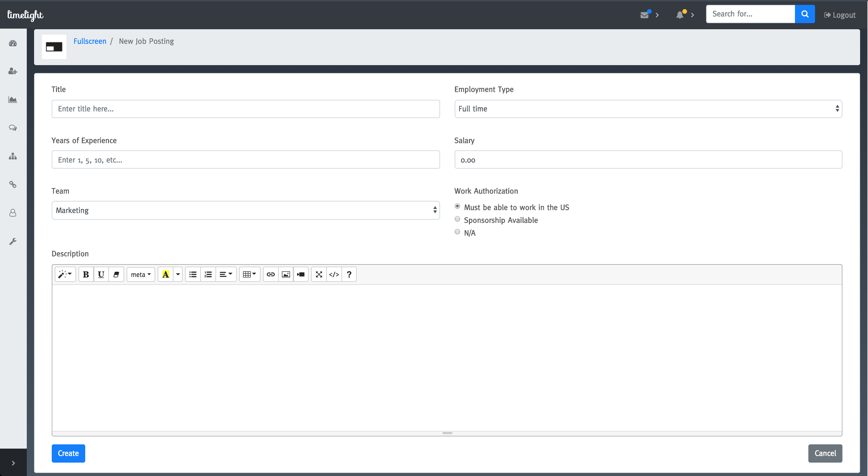Open the Employment Type dropdown
This screenshot has height=476, width=868.
tap(648, 109)
